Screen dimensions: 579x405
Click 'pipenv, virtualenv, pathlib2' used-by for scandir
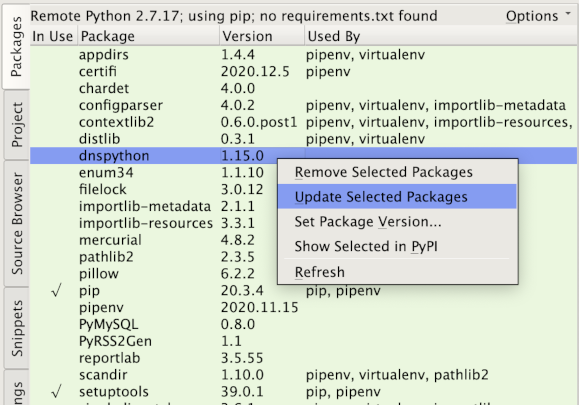coord(397,375)
